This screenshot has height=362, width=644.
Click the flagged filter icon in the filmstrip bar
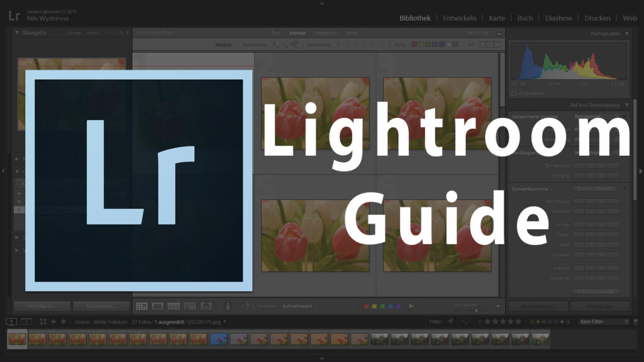450,322
